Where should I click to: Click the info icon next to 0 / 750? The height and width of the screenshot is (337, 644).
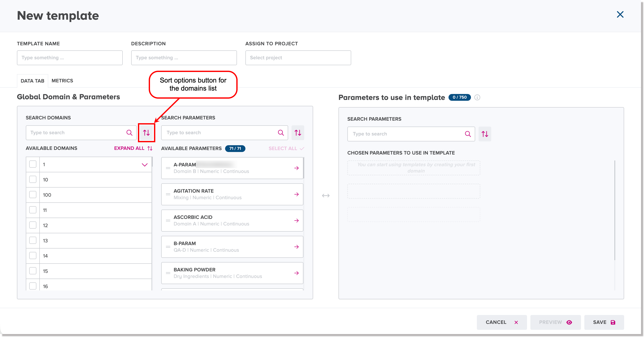point(477,97)
